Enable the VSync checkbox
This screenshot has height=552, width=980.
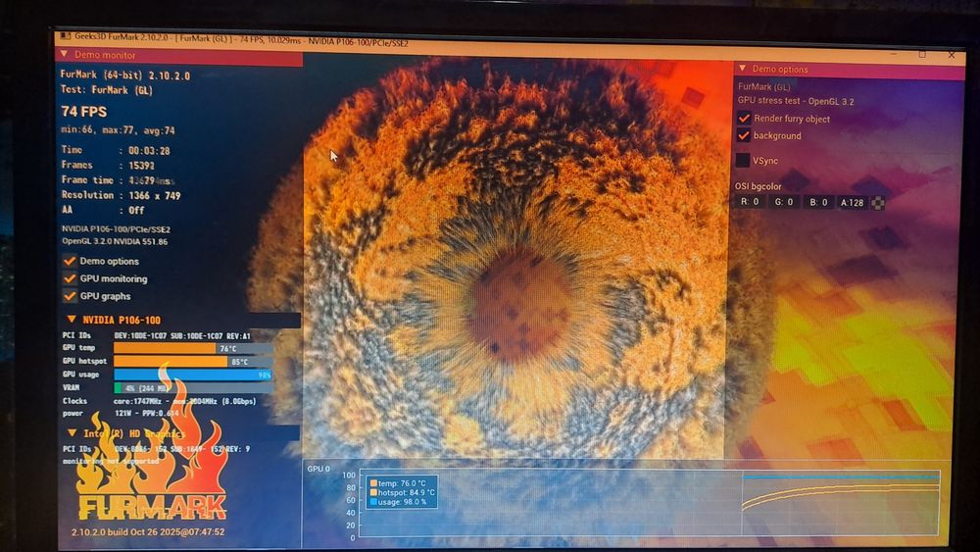pos(743,160)
